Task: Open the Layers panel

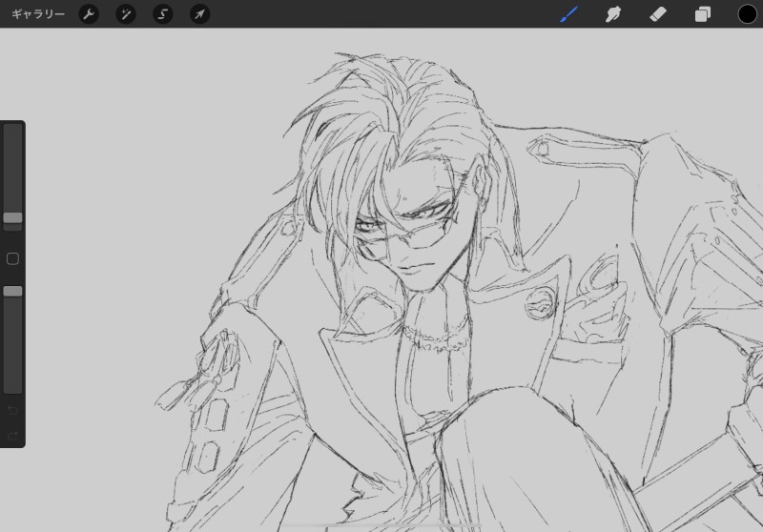Action: tap(703, 14)
